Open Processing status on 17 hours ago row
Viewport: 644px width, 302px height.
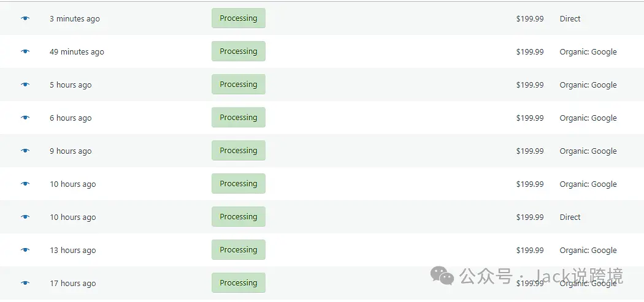coord(239,283)
